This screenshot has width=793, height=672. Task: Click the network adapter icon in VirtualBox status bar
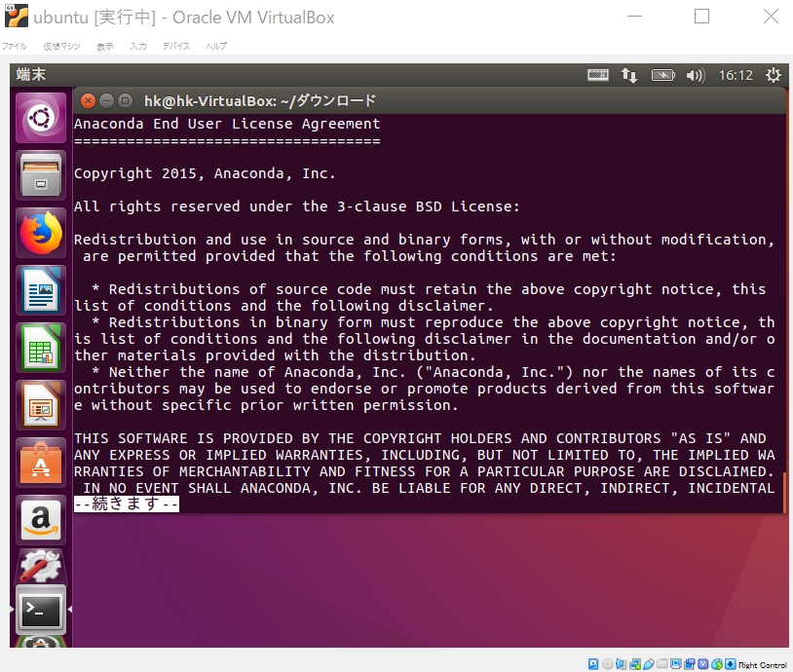tap(635, 664)
